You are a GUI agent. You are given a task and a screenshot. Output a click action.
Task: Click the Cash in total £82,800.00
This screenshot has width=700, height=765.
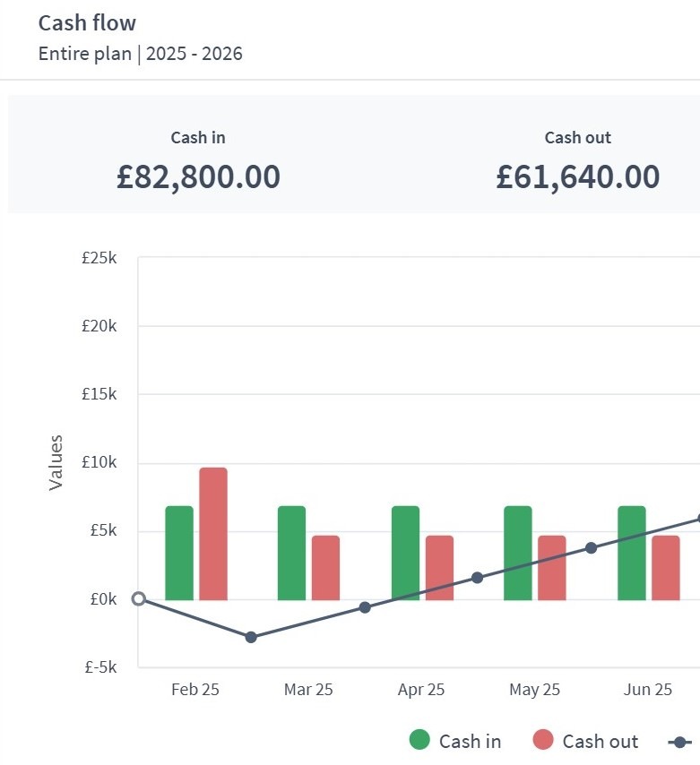[198, 177]
